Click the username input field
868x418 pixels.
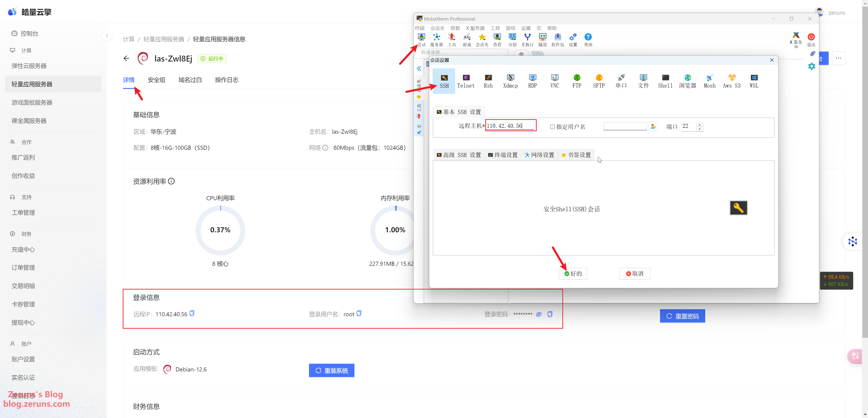(625, 126)
